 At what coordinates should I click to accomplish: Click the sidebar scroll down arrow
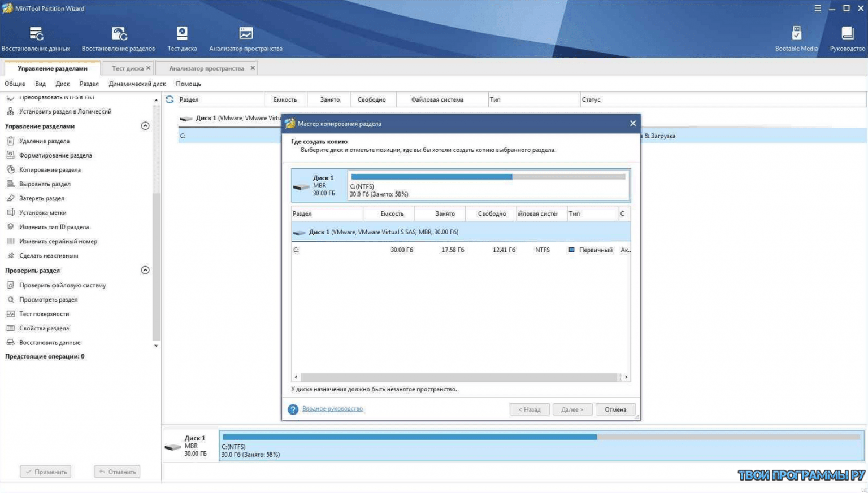point(156,346)
